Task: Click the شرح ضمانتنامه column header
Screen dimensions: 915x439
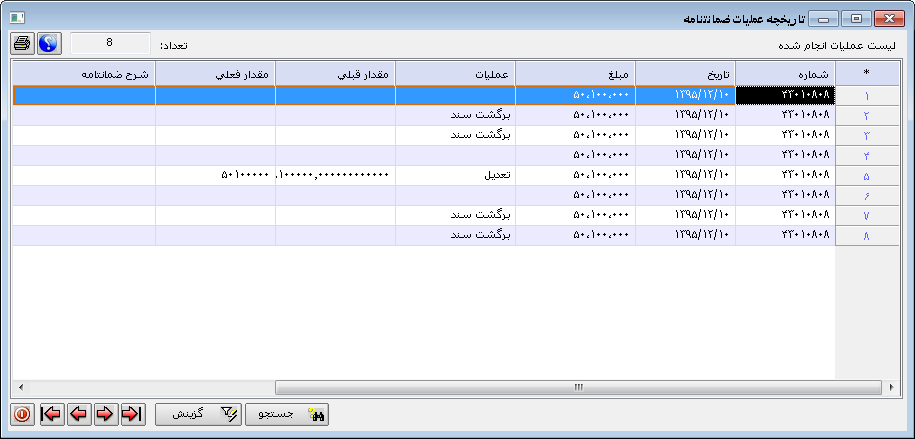Action: click(85, 74)
